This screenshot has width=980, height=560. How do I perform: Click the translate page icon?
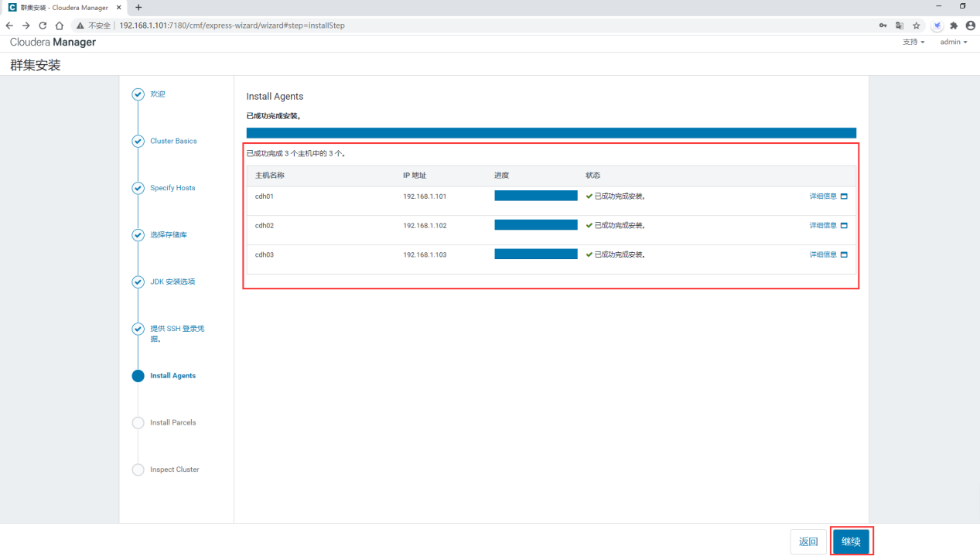[x=900, y=26]
